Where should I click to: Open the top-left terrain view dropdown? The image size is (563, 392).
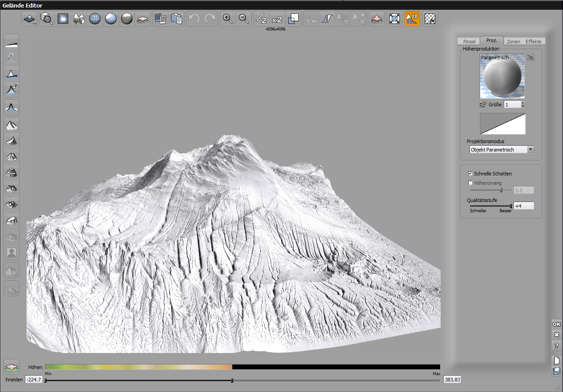tap(30, 19)
